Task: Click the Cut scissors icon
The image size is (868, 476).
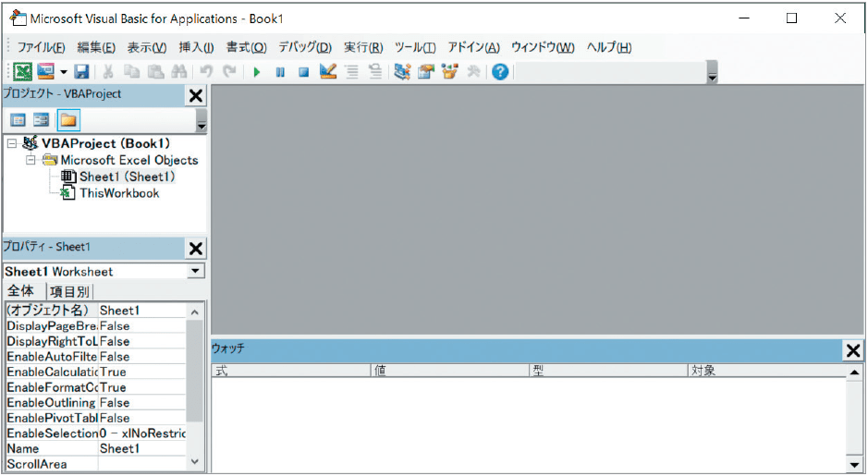Action: click(108, 71)
